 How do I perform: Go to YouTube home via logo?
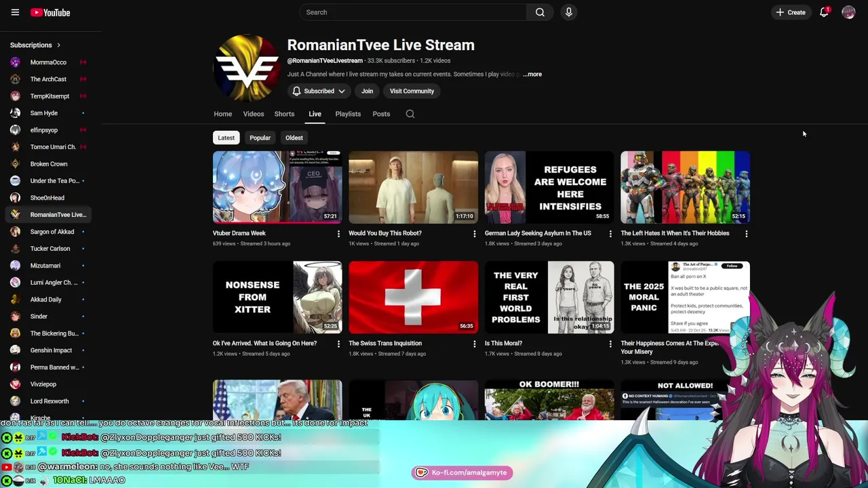[x=50, y=12]
